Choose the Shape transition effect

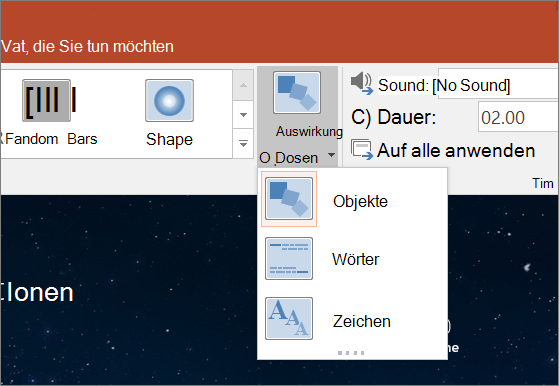click(x=169, y=113)
